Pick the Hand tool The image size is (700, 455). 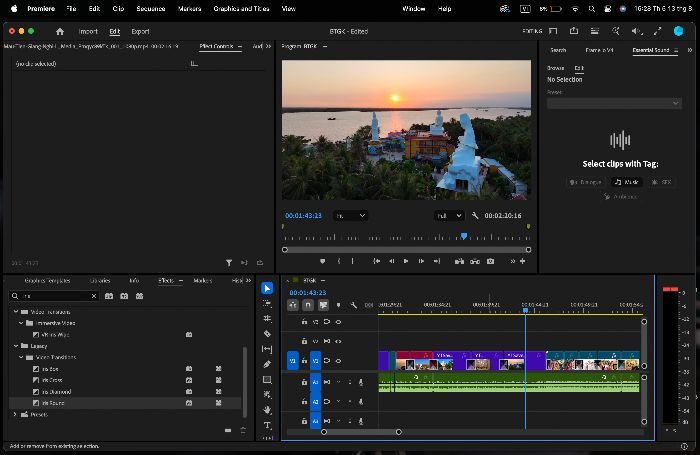pos(267,409)
